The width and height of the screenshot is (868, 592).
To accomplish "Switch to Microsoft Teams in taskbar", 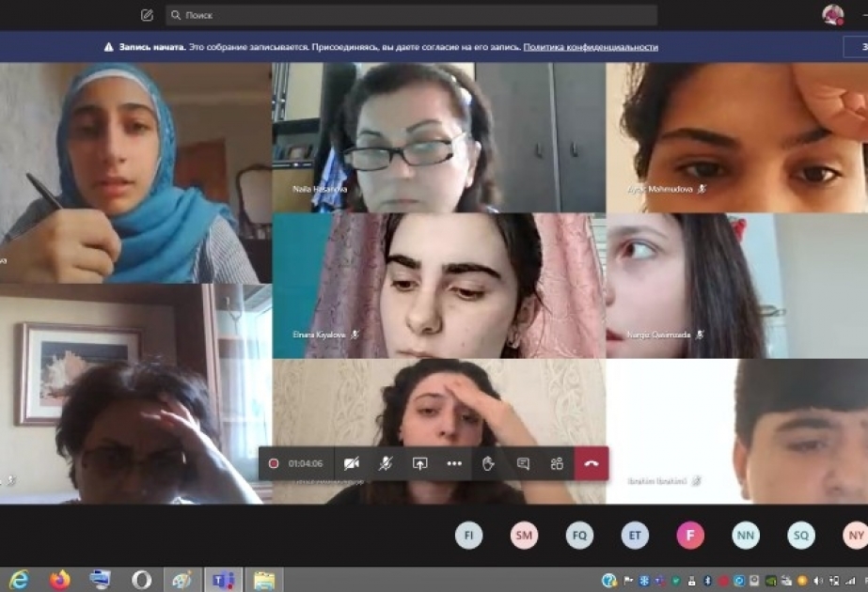I will coord(223,580).
